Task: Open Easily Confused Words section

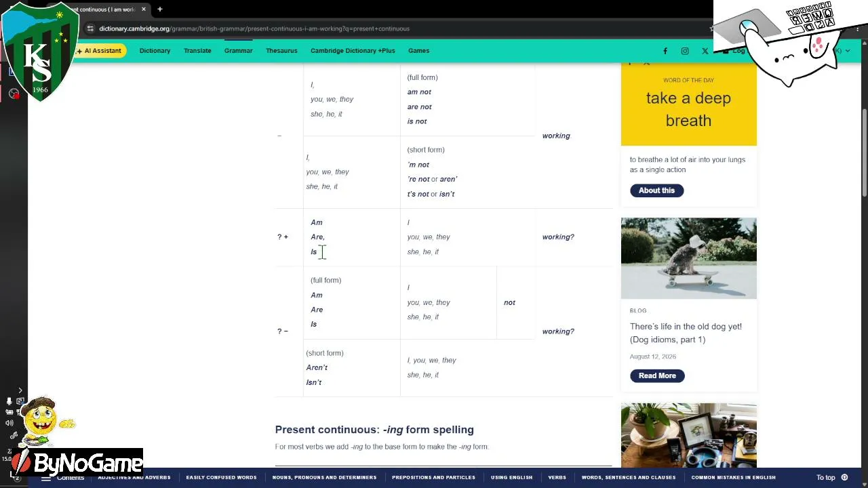Action: pyautogui.click(x=221, y=477)
